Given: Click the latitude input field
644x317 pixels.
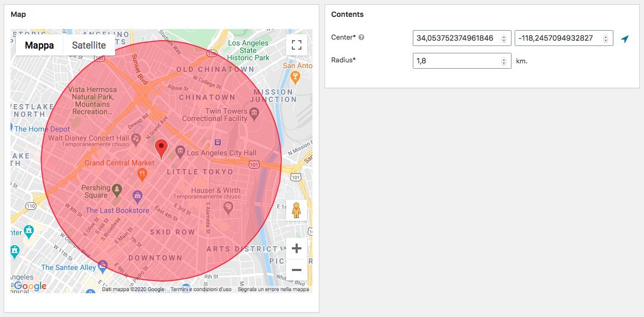Looking at the screenshot, I should coord(462,38).
